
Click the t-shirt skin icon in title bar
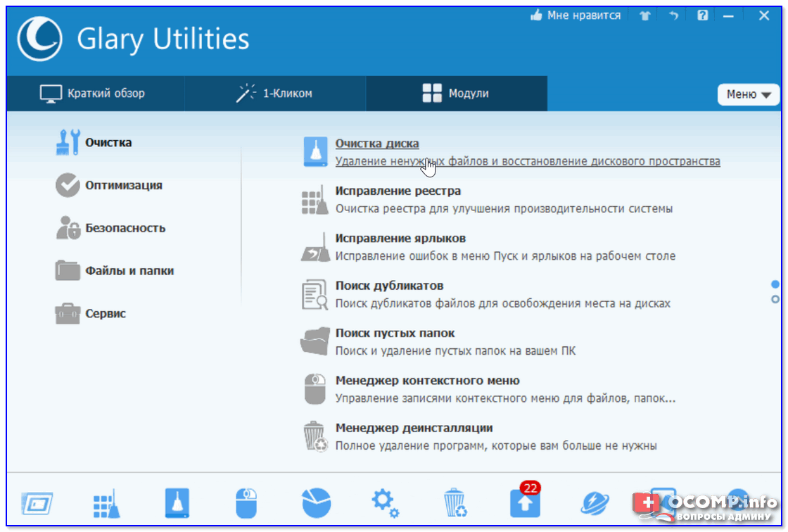[644, 16]
